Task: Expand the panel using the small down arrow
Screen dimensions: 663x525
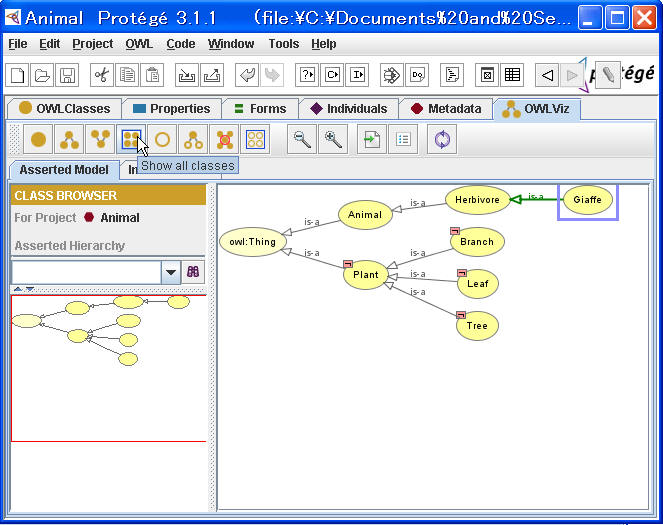Action: pyautogui.click(x=29, y=290)
